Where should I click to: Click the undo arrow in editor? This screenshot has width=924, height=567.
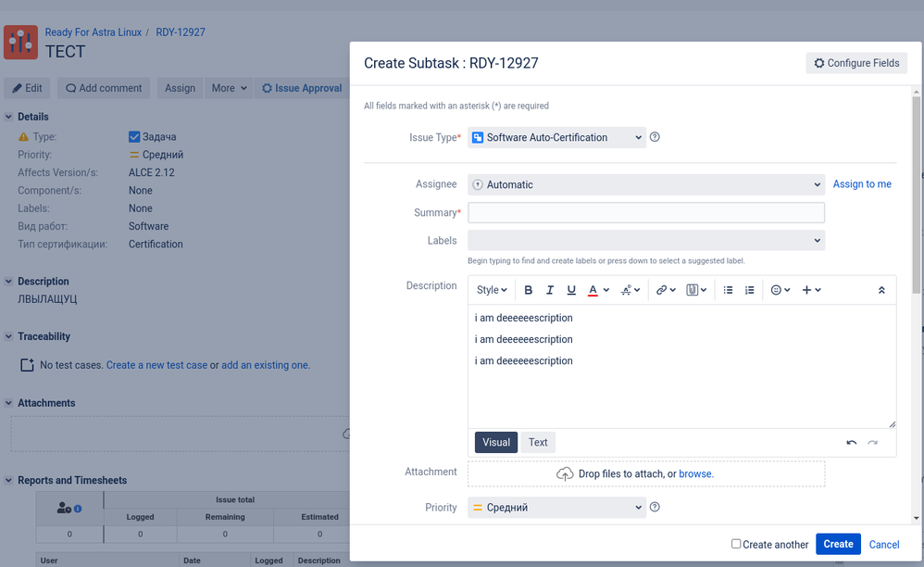coord(852,443)
